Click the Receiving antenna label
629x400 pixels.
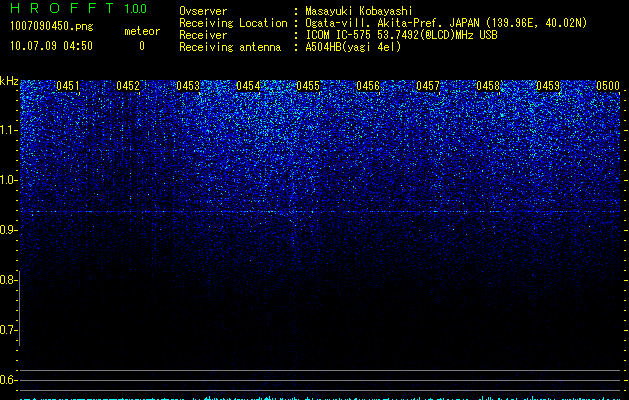coord(230,47)
